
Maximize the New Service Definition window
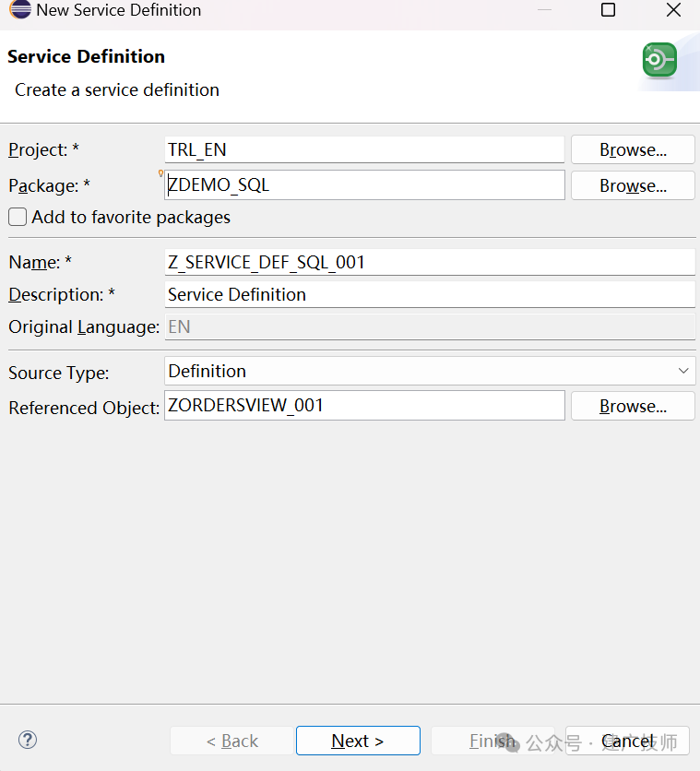(x=608, y=10)
